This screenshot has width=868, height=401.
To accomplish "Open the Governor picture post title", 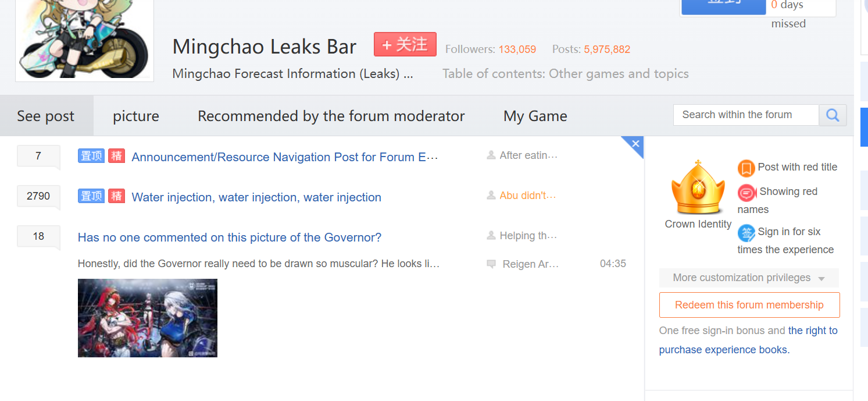I will coord(230,237).
